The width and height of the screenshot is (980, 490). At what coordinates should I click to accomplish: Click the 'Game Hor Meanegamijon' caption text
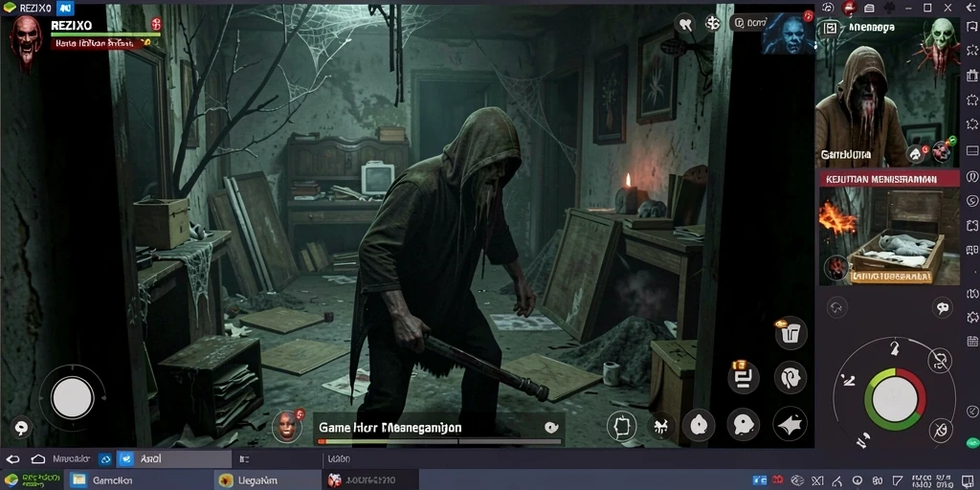click(390, 428)
